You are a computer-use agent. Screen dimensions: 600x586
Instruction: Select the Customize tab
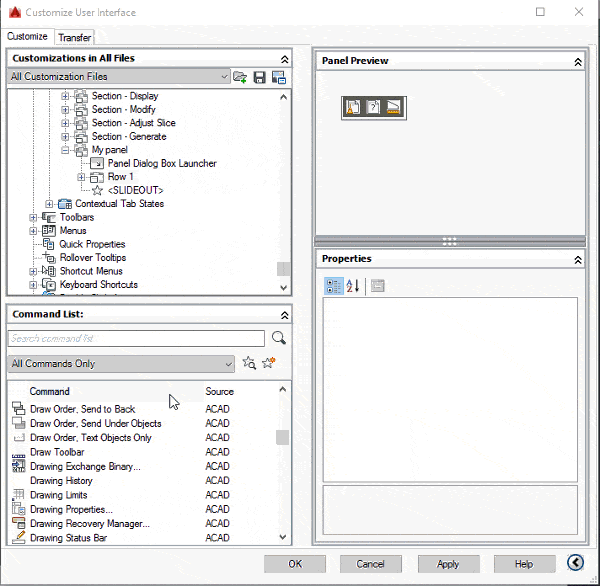(27, 37)
